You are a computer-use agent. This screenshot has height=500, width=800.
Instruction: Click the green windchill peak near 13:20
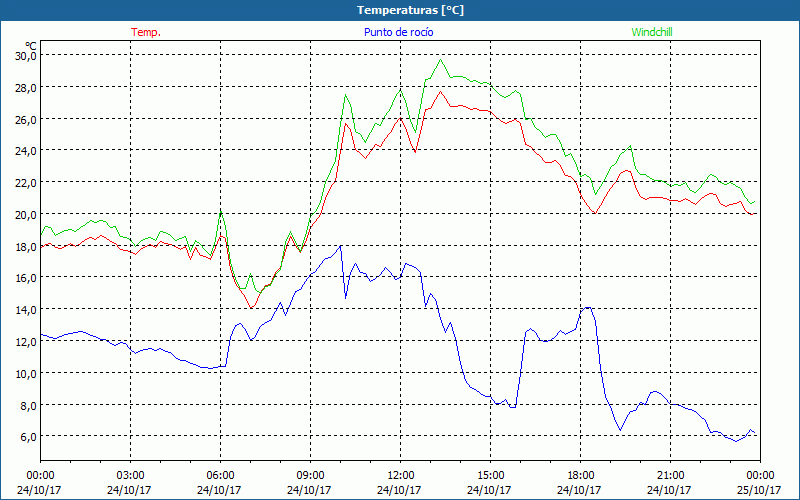(x=440, y=60)
